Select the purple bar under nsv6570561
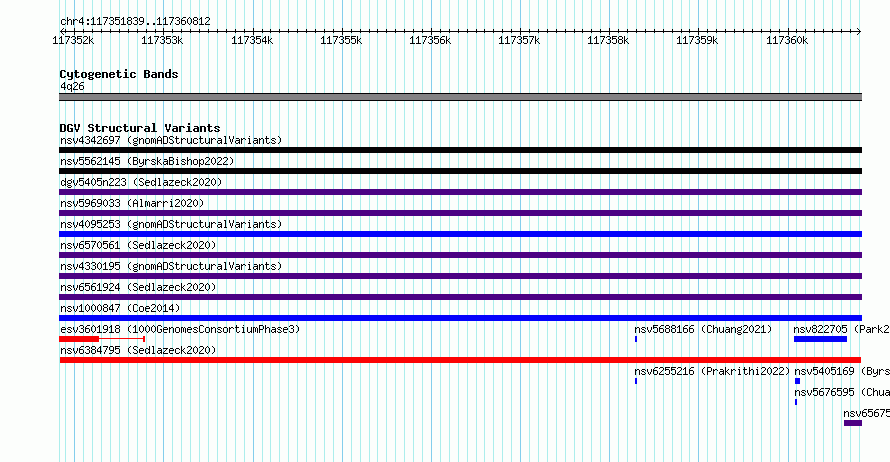Viewport: 890px width, 462px height. pos(460,255)
